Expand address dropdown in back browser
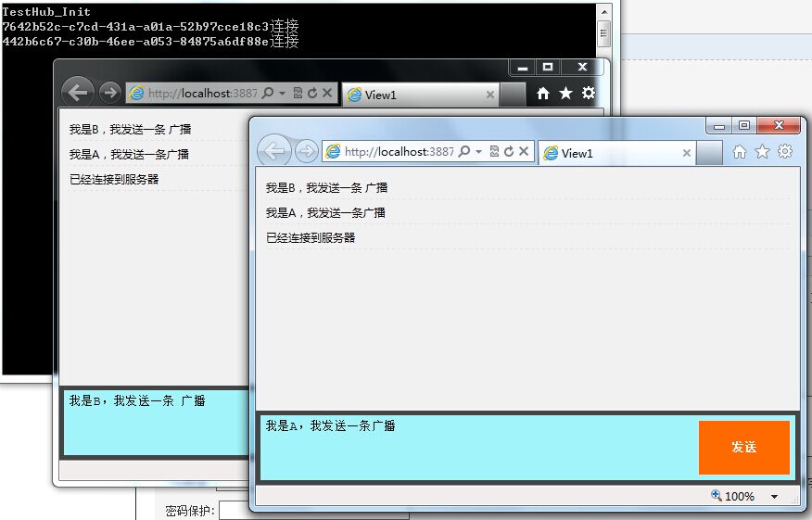The width and height of the screenshot is (812, 520). pos(282,94)
